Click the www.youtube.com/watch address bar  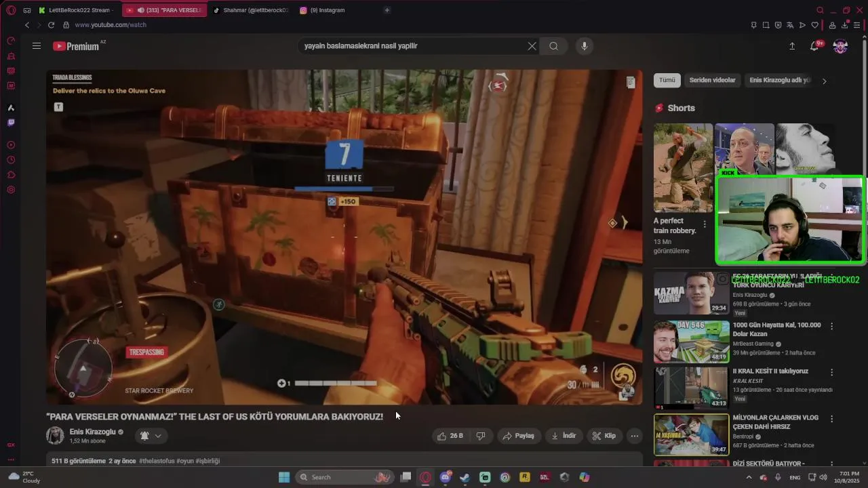coord(111,25)
